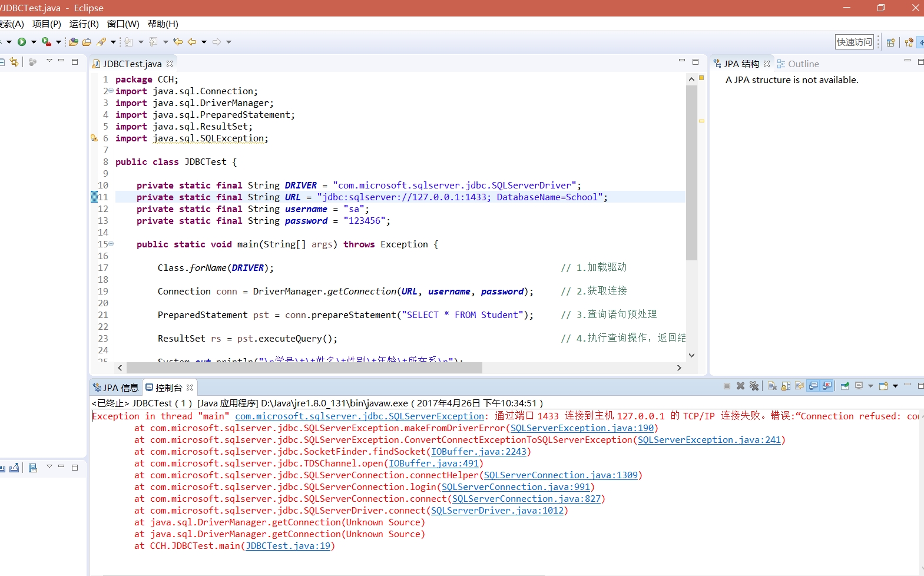Viewport: 924px width, 576px height.
Task: Click the Run Last Tool (external tools) icon
Action: pyautogui.click(x=47, y=42)
